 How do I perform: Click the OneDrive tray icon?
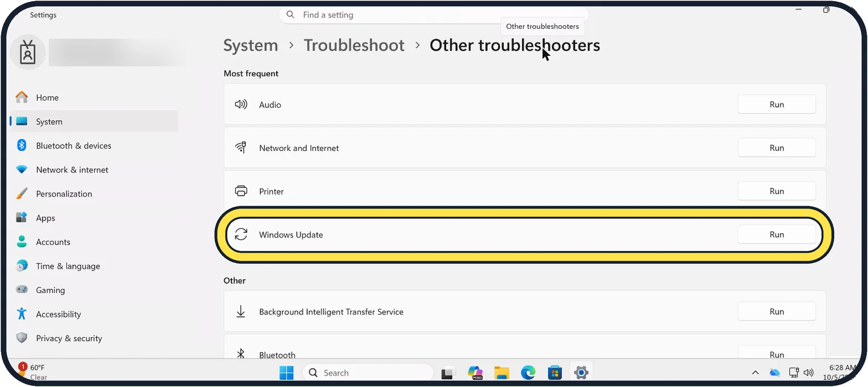(x=774, y=373)
